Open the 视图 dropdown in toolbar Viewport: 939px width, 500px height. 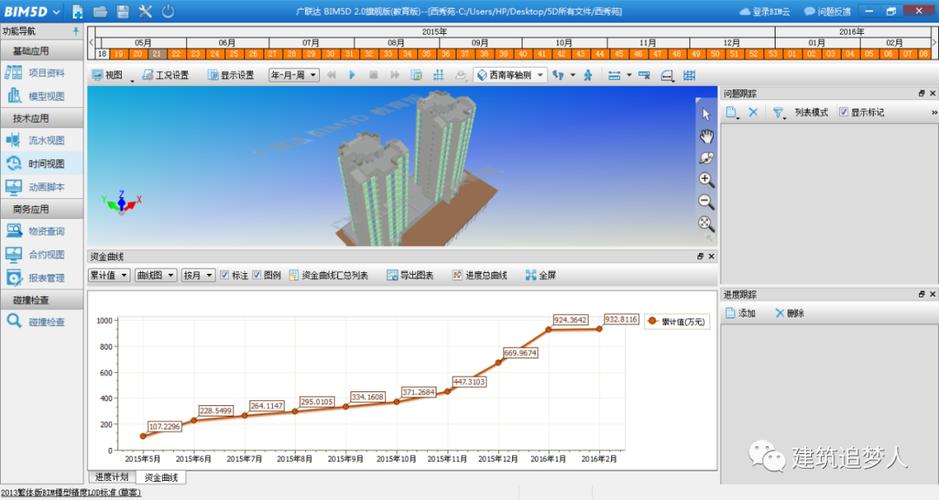[x=113, y=75]
